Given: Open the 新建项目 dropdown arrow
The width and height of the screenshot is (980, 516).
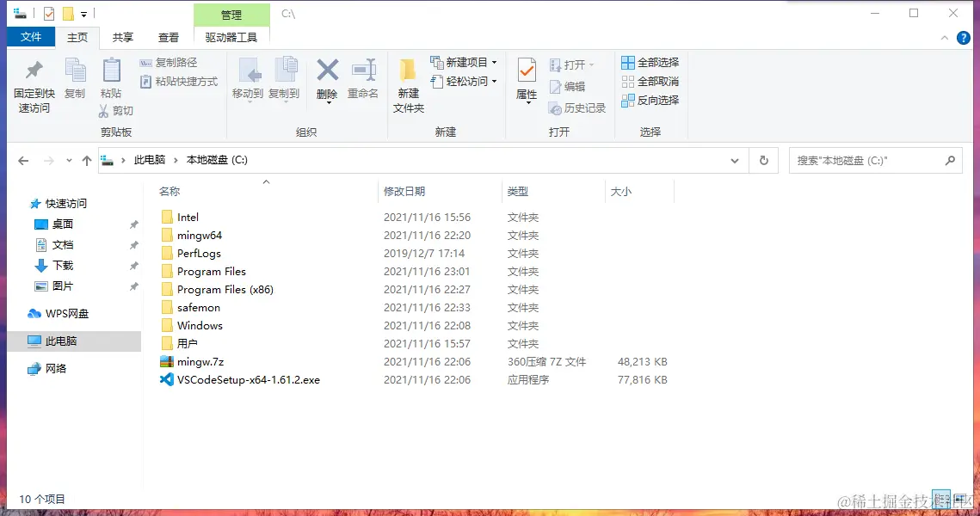Looking at the screenshot, I should pos(494,62).
